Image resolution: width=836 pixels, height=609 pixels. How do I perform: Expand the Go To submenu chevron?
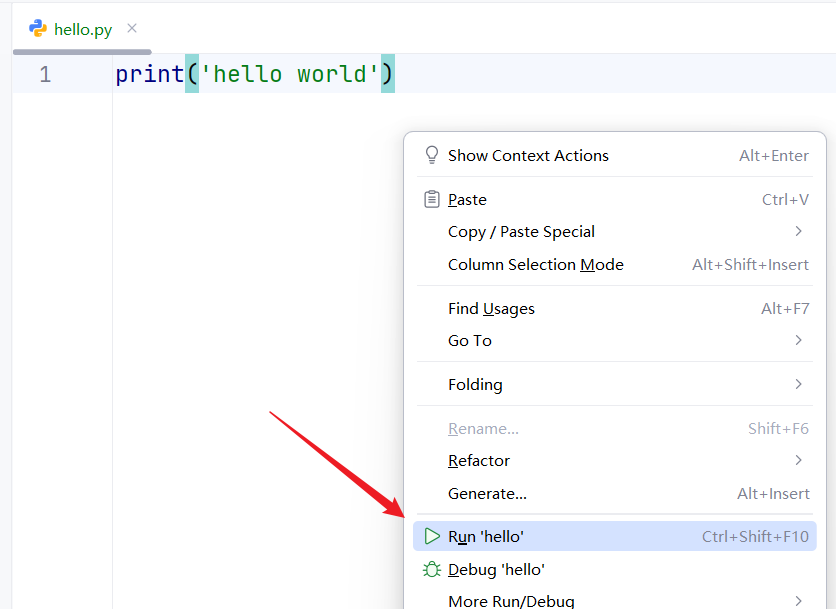coord(798,340)
